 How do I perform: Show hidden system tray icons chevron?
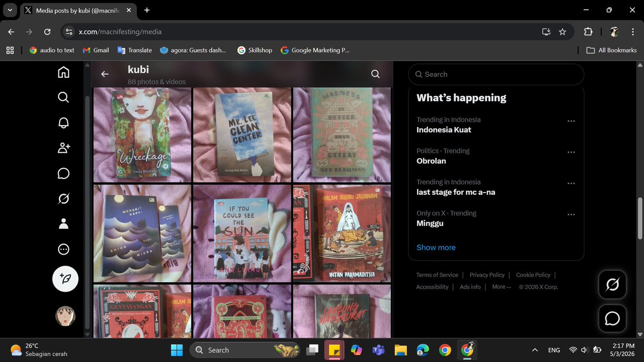535,350
